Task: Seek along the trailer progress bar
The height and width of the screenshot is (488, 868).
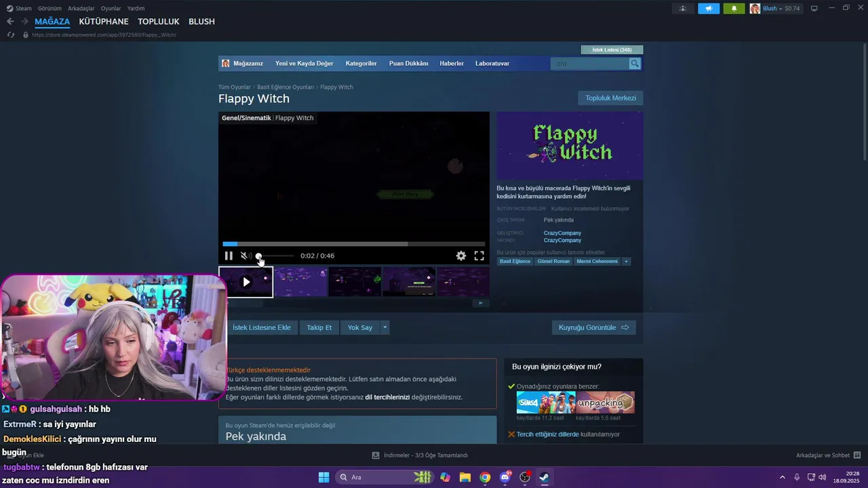Action: 354,244
